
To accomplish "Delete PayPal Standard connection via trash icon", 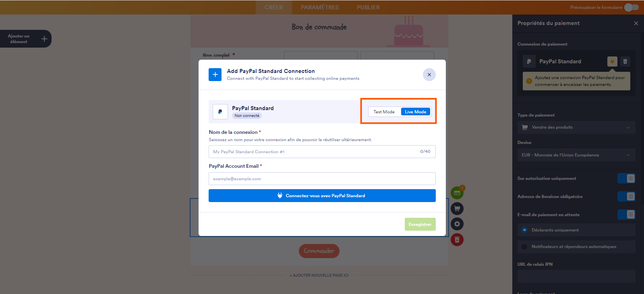I will tap(625, 61).
